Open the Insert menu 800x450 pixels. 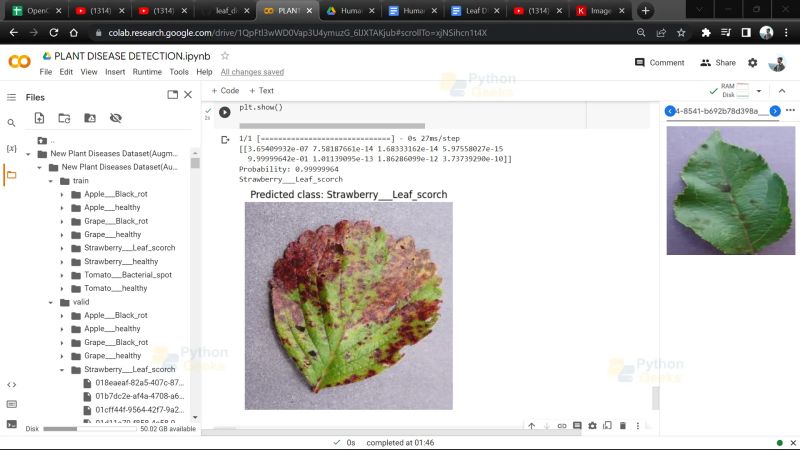[115, 72]
